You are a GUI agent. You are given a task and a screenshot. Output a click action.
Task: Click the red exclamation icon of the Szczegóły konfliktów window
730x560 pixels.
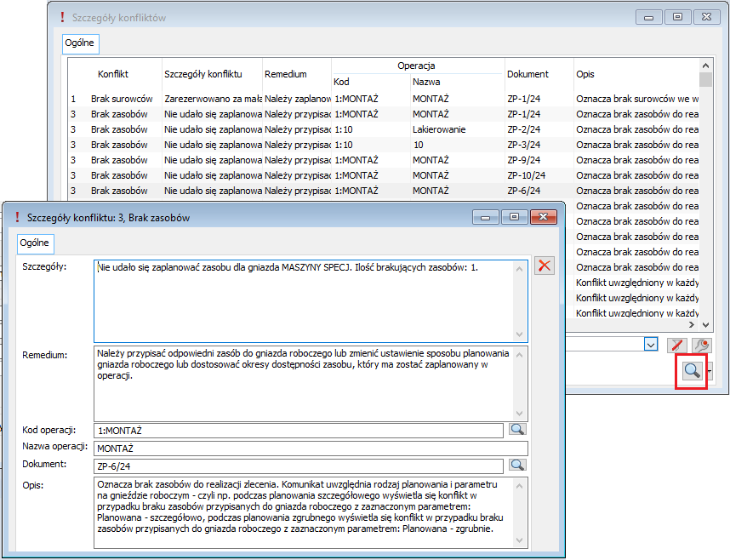pos(62,18)
